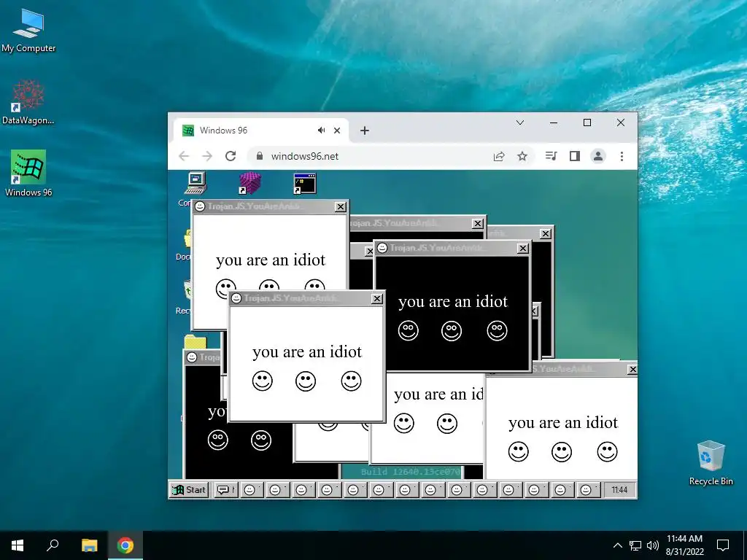Toggle Chrome side panel
Viewport: 747px width, 560px height.
tap(575, 156)
